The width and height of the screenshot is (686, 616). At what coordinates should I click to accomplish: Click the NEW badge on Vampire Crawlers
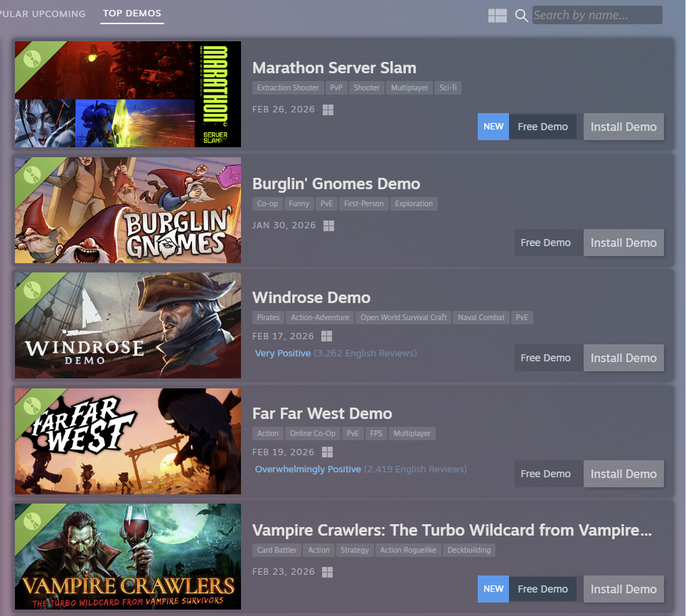tap(493, 589)
